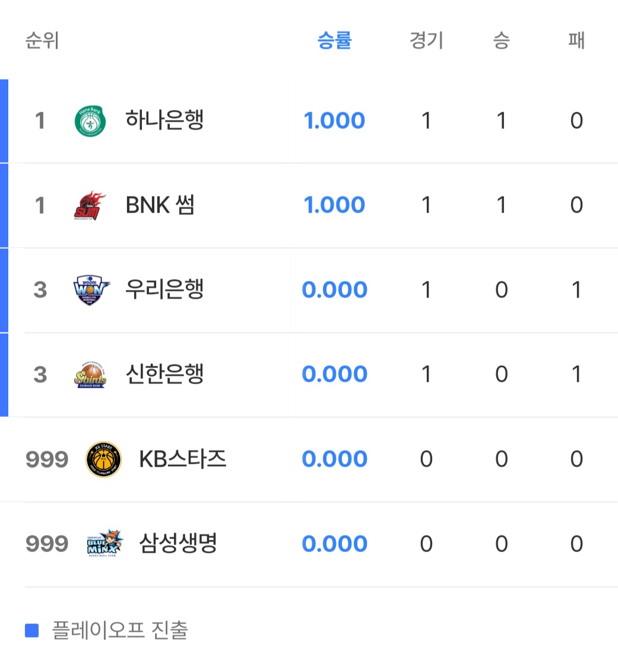Click the Woori Bank Won logo

click(x=90, y=290)
